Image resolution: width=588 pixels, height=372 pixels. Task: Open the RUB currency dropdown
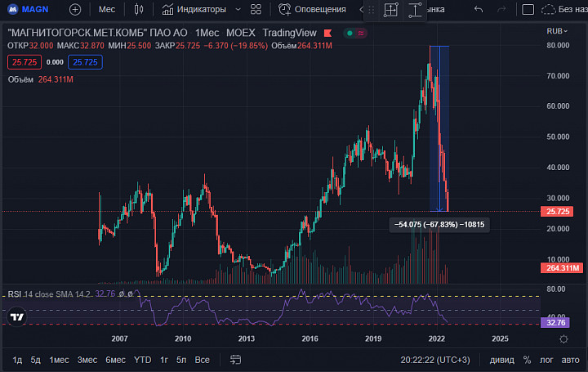[x=557, y=31]
